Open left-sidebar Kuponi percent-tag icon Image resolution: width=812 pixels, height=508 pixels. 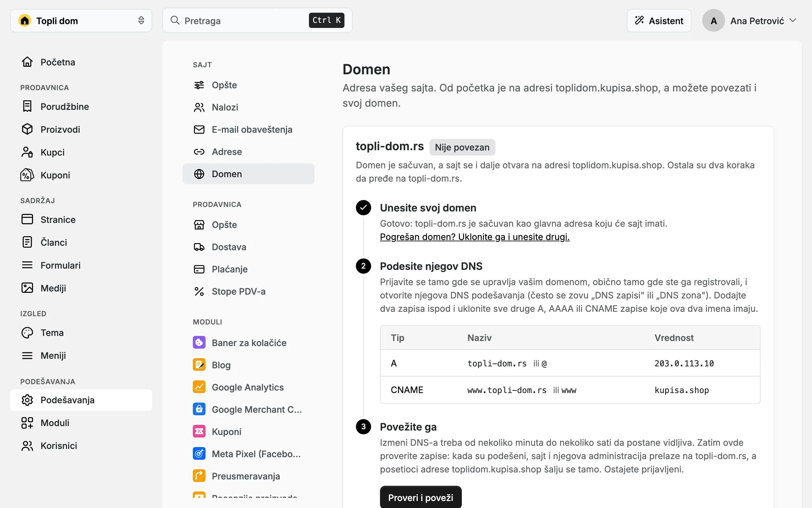(27, 175)
